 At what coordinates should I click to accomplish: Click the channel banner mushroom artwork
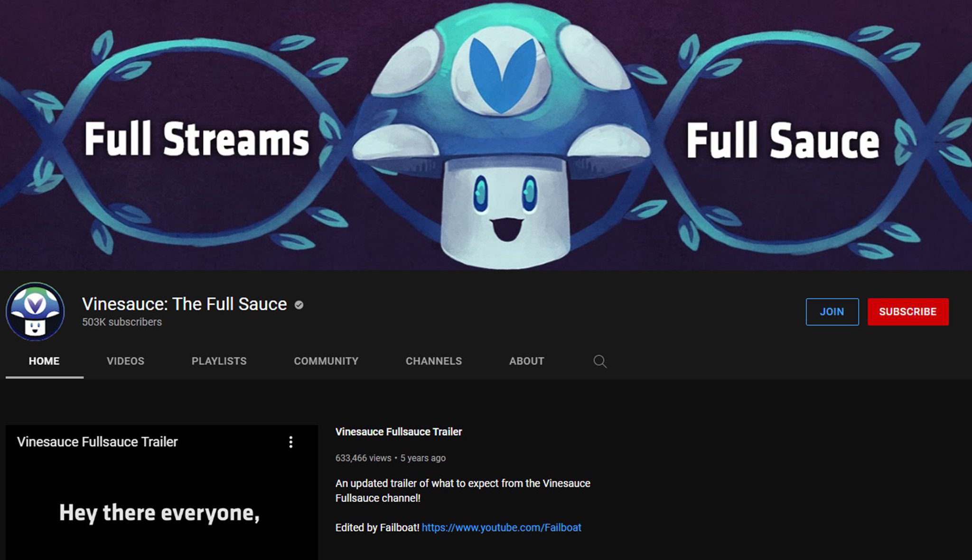[501, 135]
